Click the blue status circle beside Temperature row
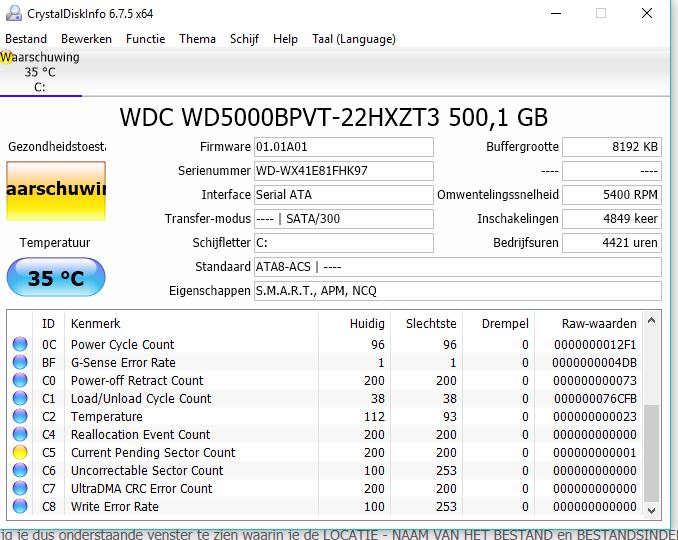 [20, 416]
